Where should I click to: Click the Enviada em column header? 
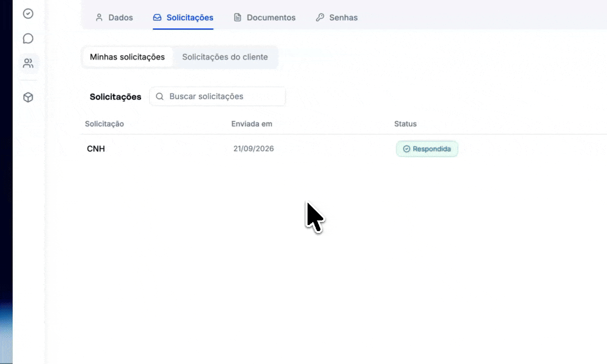coord(252,124)
